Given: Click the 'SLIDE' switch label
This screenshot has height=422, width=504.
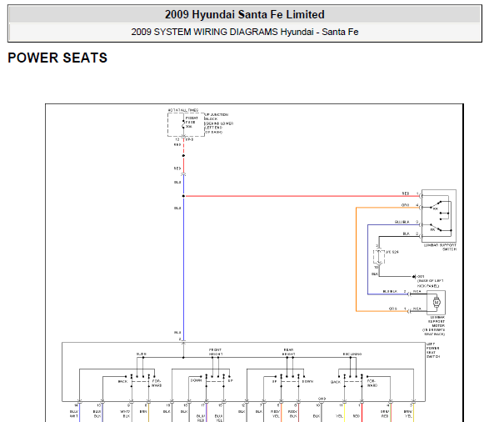Looking at the screenshot, I should click(x=141, y=354).
